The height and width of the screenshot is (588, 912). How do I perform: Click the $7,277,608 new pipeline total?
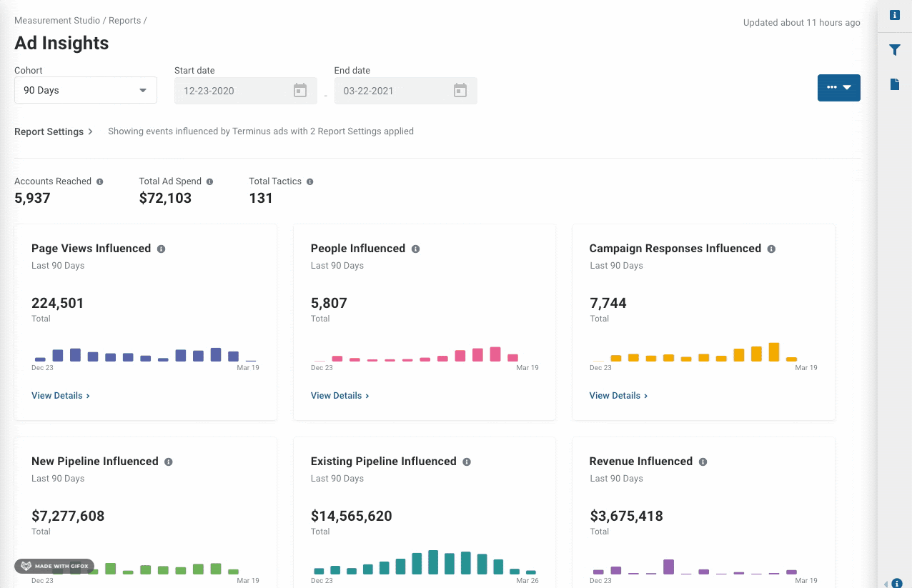tap(68, 516)
